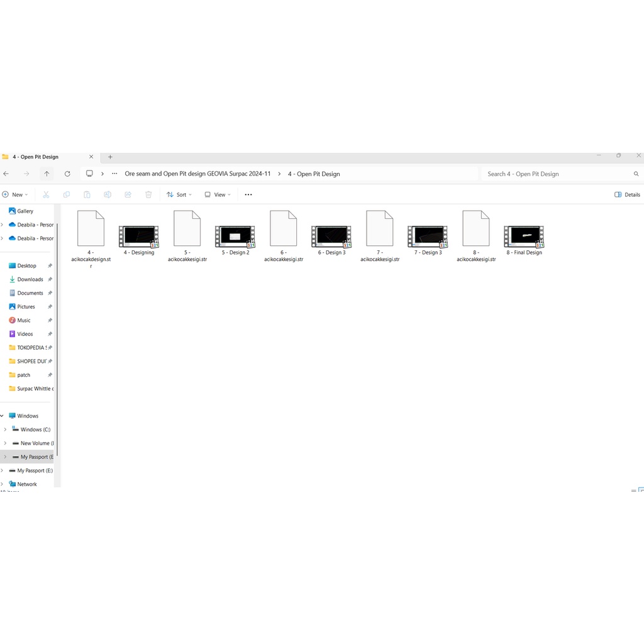Toggle the Details pane

(x=627, y=195)
